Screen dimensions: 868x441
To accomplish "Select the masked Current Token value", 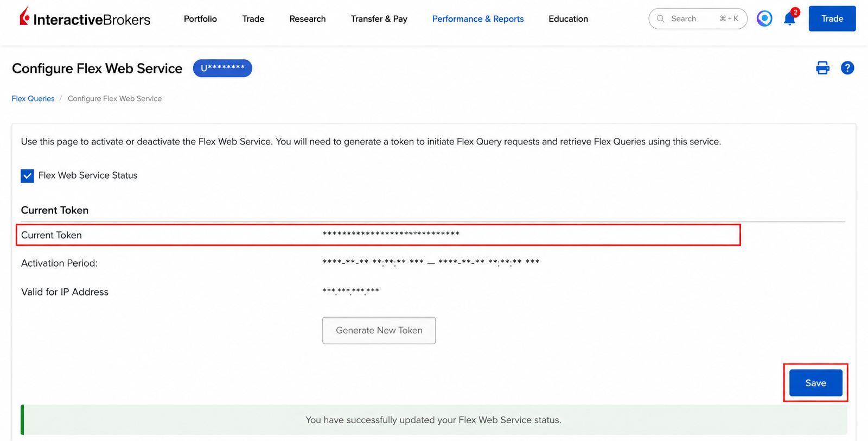I will point(391,234).
